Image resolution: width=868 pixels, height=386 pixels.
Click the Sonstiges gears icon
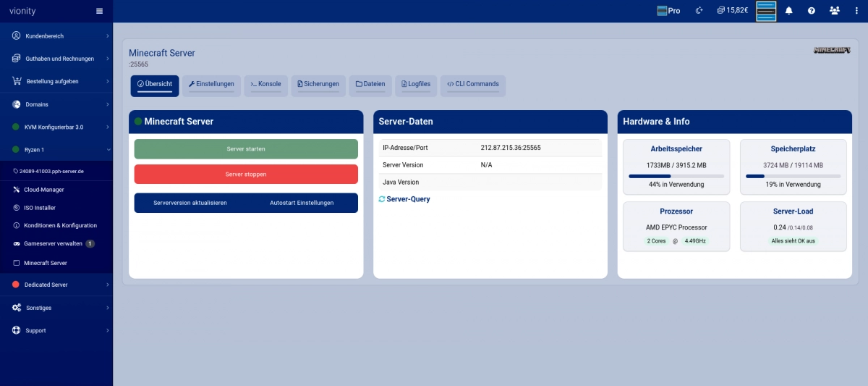click(17, 308)
